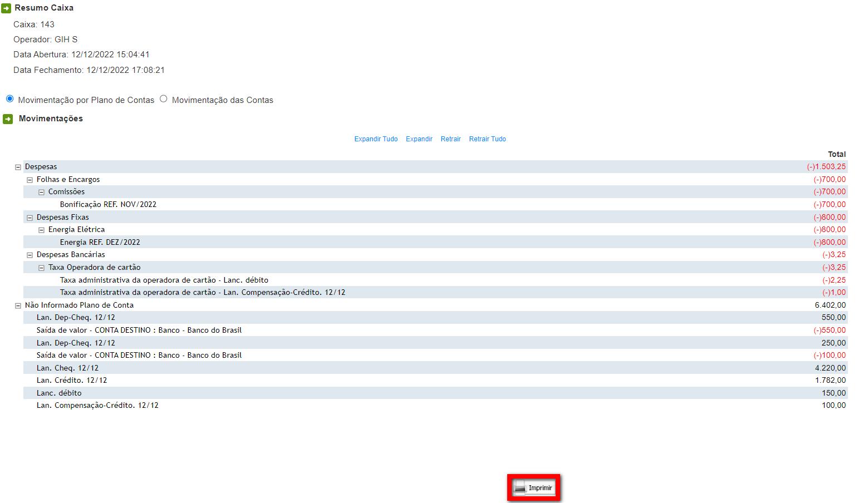Click the printer icon on Imprimir button

pos(519,487)
